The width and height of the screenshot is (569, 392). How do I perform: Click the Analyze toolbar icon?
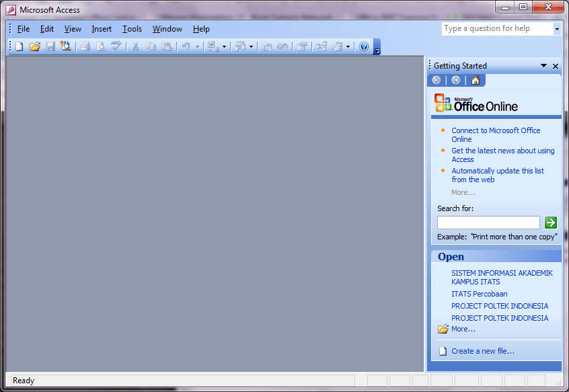(x=240, y=46)
